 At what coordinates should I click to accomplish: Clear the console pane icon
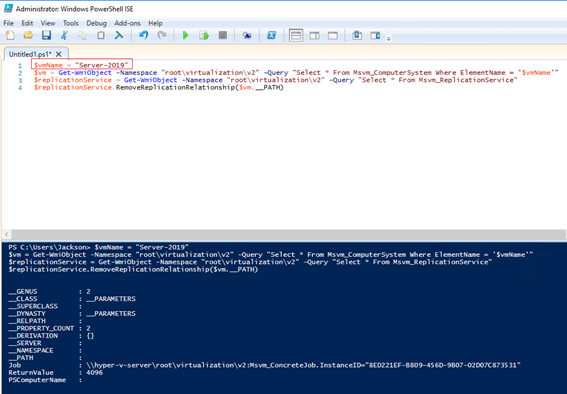pyautogui.click(x=119, y=35)
